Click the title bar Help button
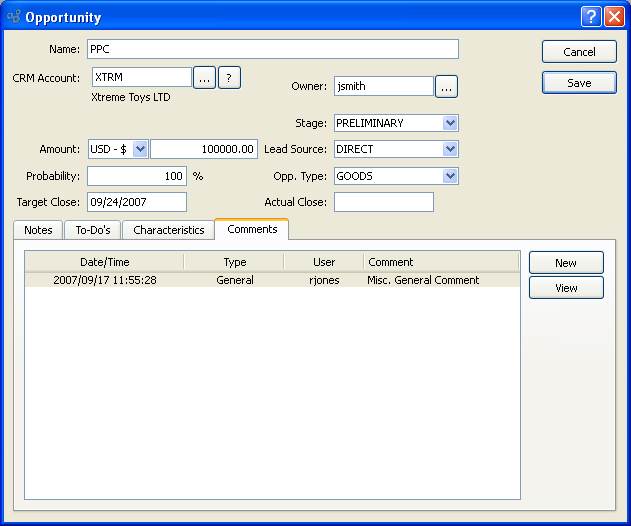The image size is (631, 526). (x=591, y=17)
